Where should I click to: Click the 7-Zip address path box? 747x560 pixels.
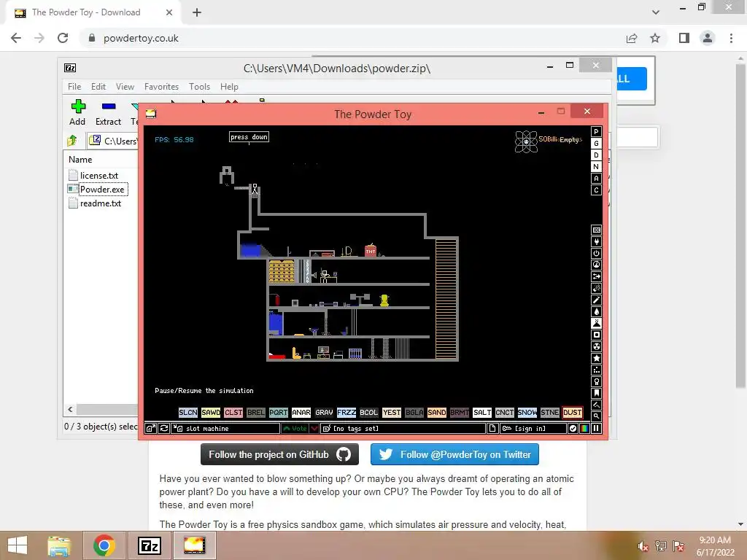tap(113, 141)
